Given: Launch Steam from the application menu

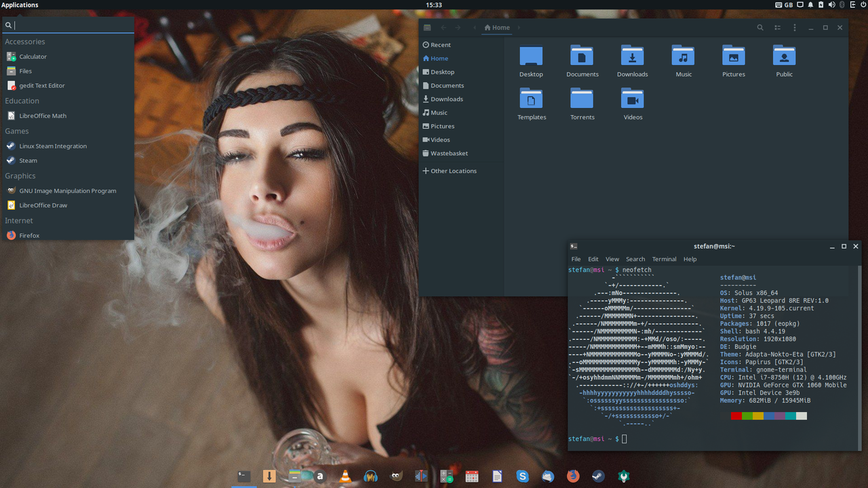Looking at the screenshot, I should click(68, 160).
